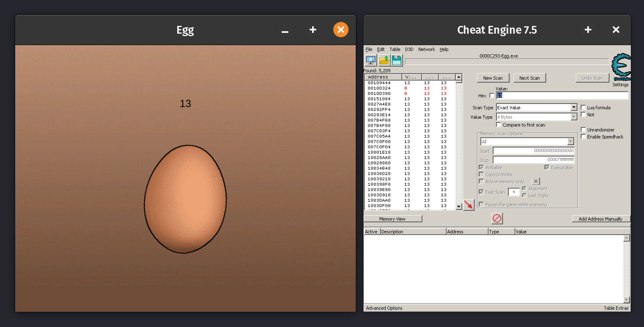
Task: Click the Fast Scan alignment field
Action: [x=514, y=192]
